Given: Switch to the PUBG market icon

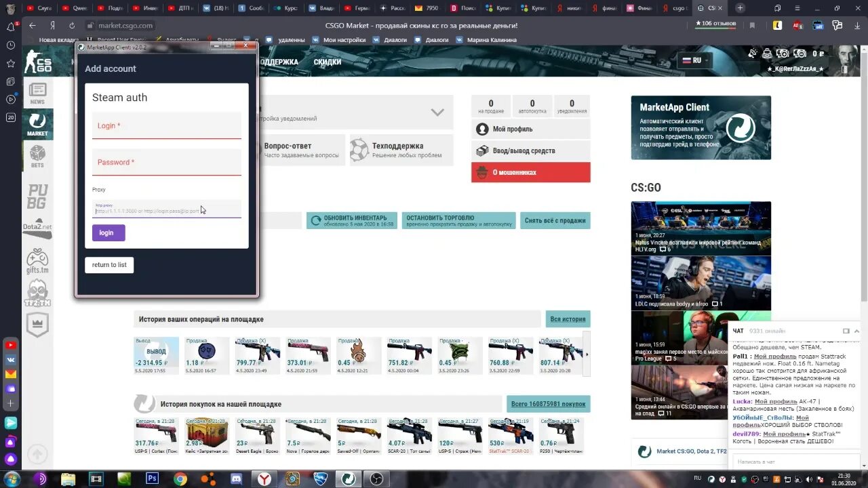Looking at the screenshot, I should [x=37, y=197].
